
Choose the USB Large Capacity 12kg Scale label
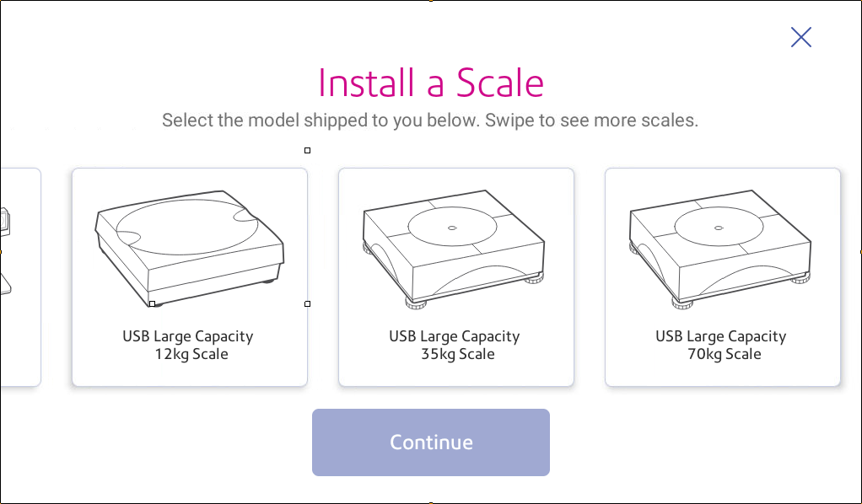pos(188,345)
